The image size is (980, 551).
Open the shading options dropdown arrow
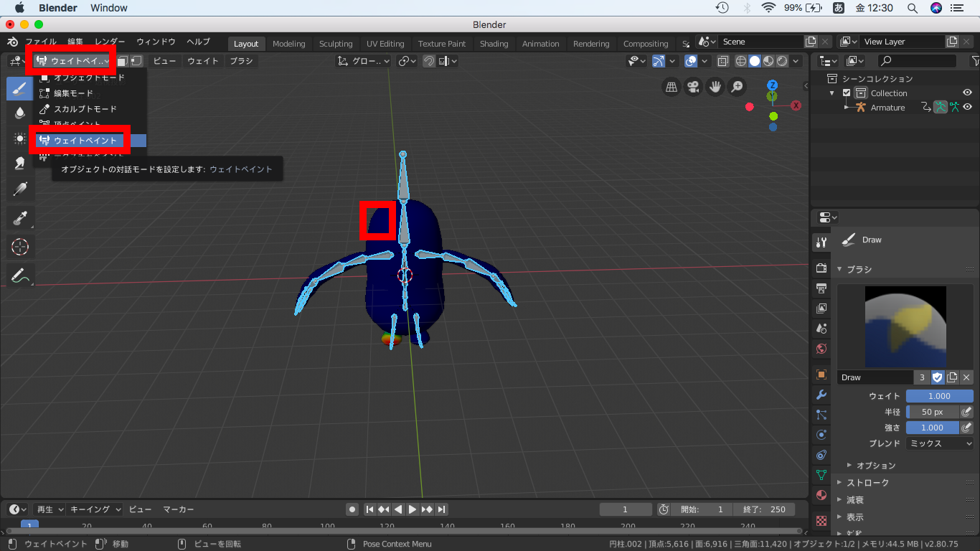pos(796,61)
